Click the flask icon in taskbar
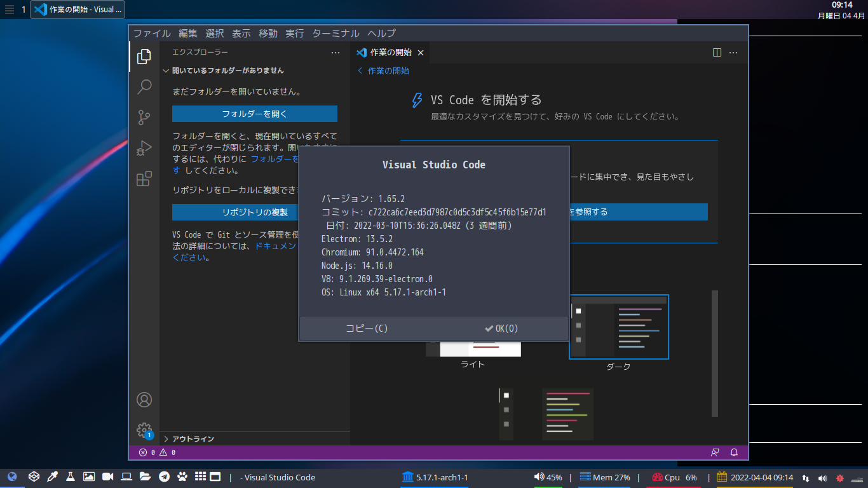Screen dimensions: 868x488 [71, 477]
